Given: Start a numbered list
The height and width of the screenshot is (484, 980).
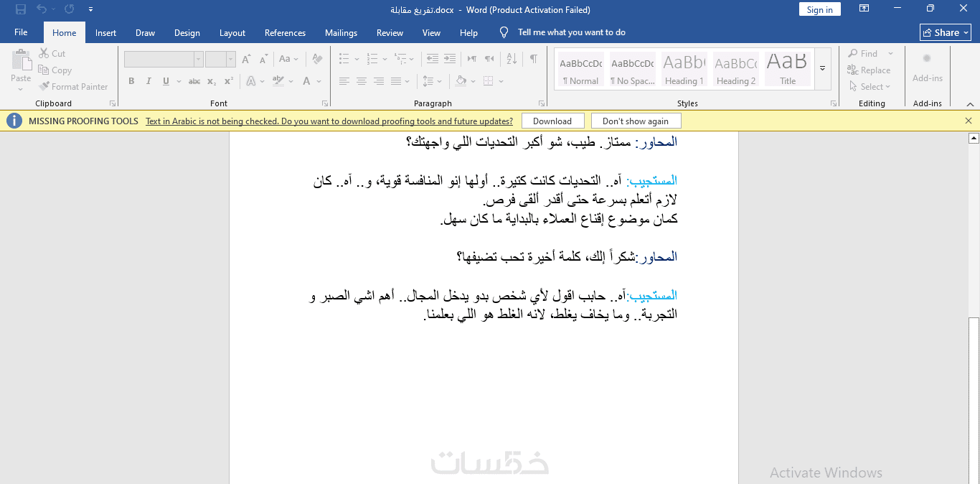Looking at the screenshot, I should [x=372, y=59].
